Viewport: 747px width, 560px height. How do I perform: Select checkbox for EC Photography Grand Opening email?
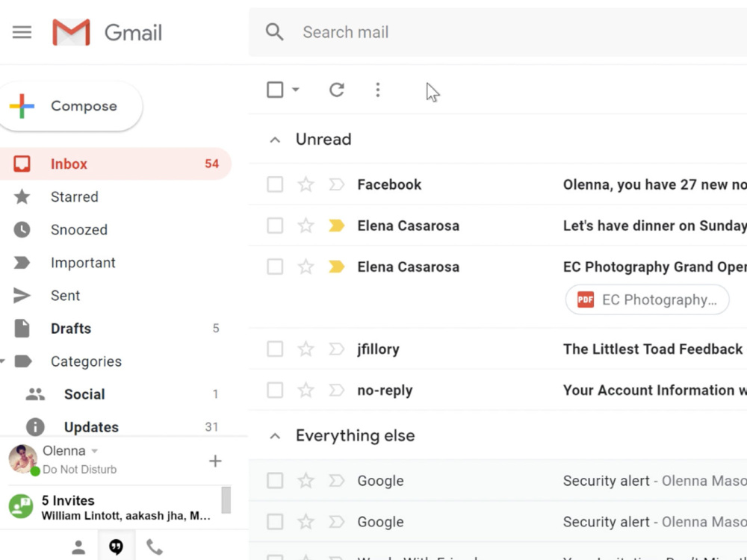[x=275, y=267]
